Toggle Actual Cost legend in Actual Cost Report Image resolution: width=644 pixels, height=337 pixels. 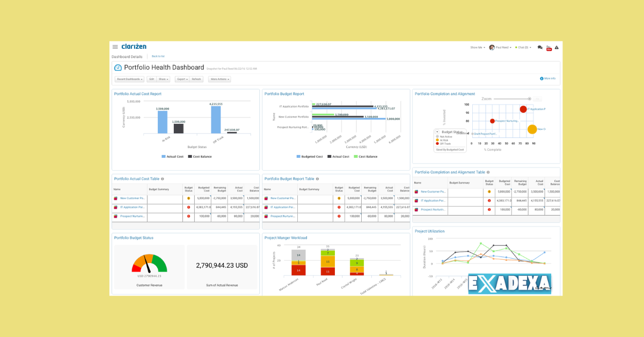(172, 157)
